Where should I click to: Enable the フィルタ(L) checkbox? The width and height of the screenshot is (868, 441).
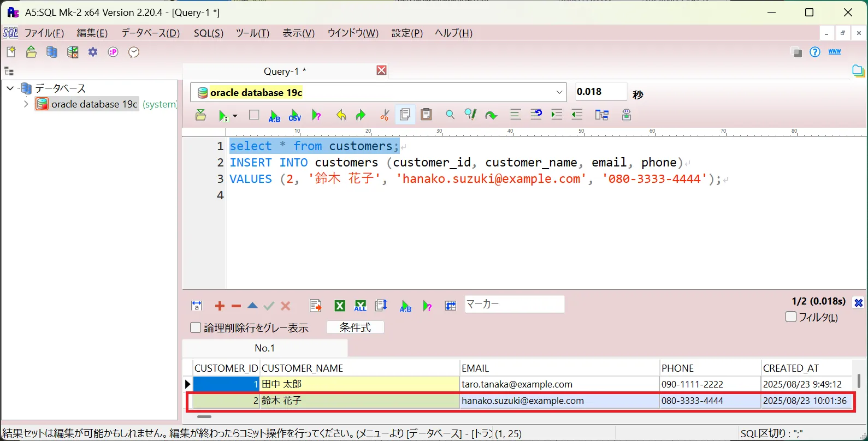(x=790, y=317)
